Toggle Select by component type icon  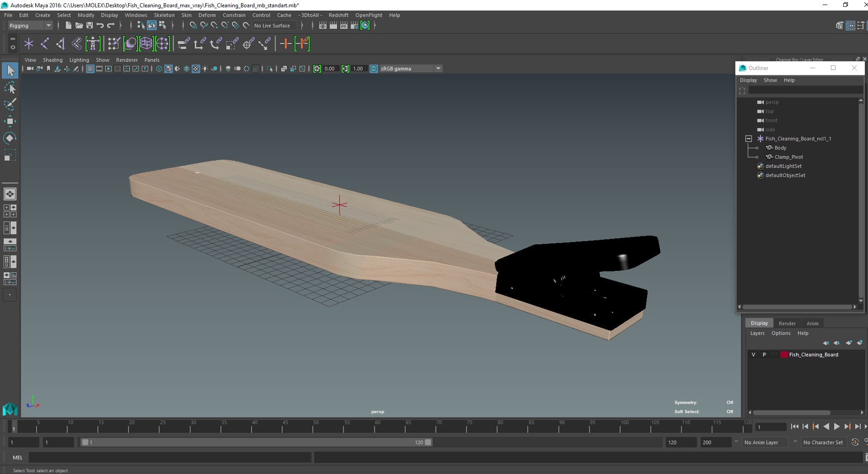pyautogui.click(x=162, y=26)
